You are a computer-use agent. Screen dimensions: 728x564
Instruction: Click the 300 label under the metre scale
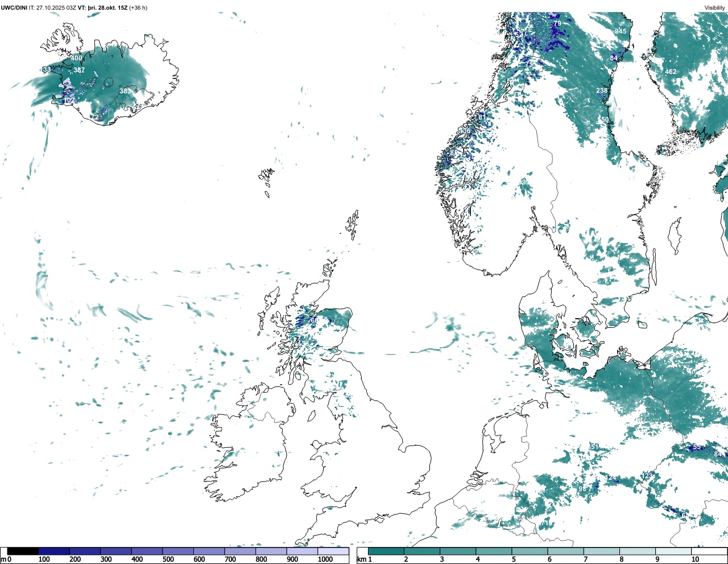coord(106,559)
